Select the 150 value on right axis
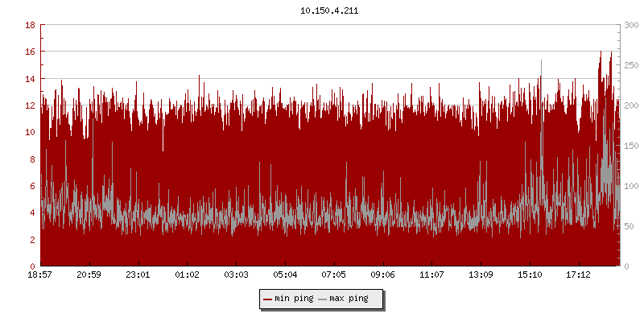Viewport: 644px width, 322px height. click(630, 146)
